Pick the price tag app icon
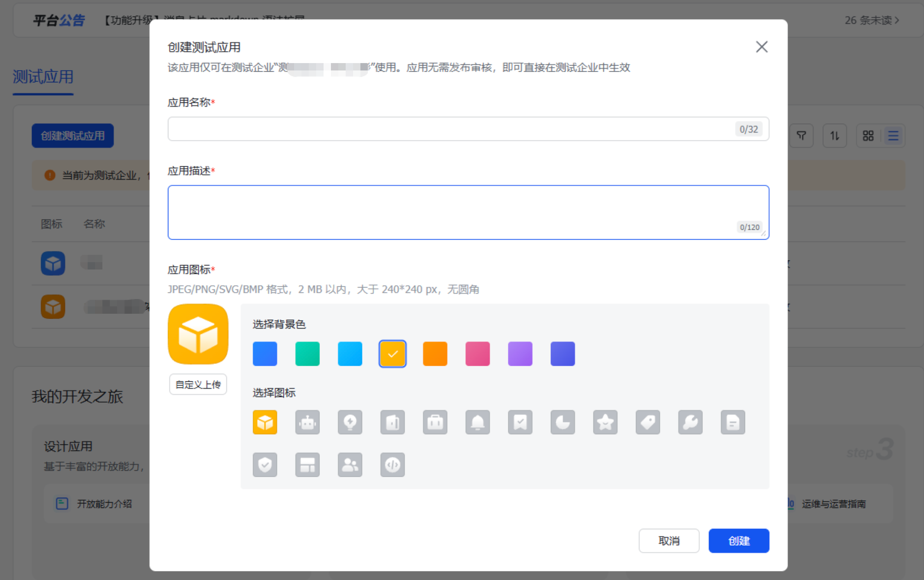Image resolution: width=924 pixels, height=580 pixels. pyautogui.click(x=648, y=422)
